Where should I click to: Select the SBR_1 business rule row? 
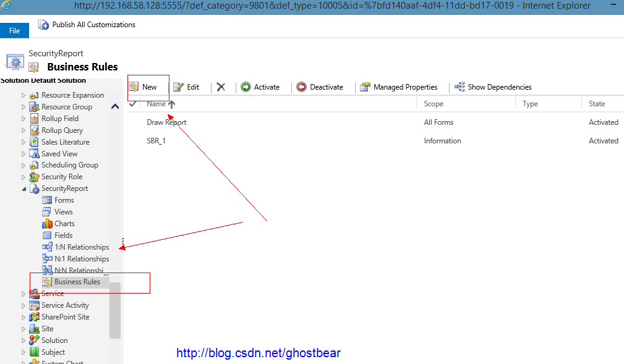click(375, 140)
